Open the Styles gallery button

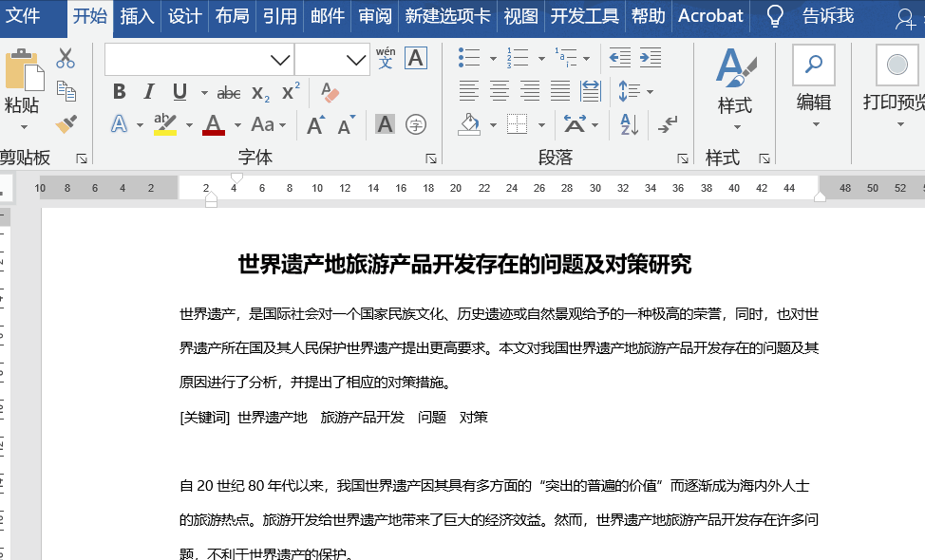coord(735,88)
